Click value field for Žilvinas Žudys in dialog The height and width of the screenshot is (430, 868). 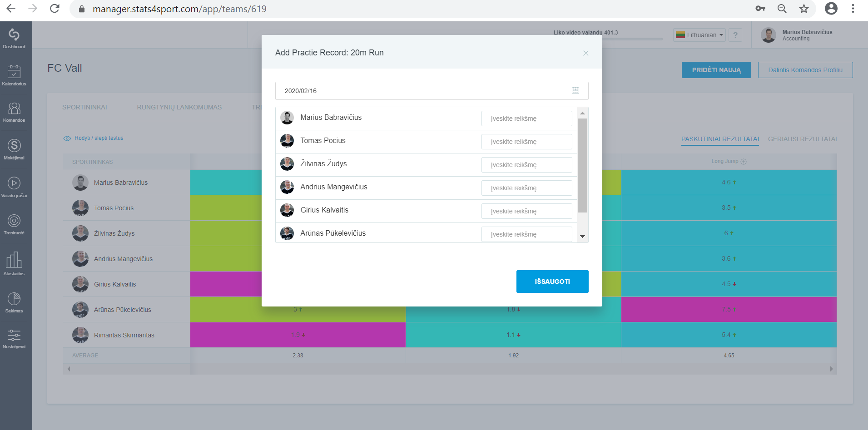click(x=526, y=165)
